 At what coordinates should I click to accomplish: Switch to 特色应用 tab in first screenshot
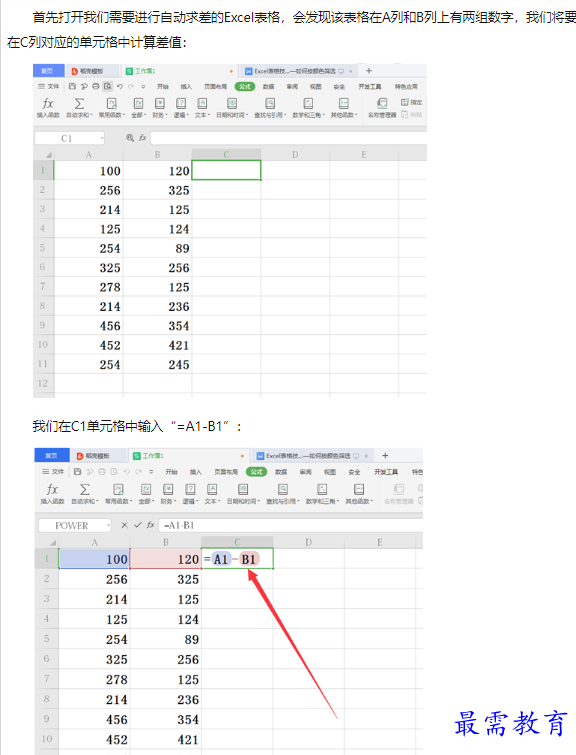click(406, 87)
